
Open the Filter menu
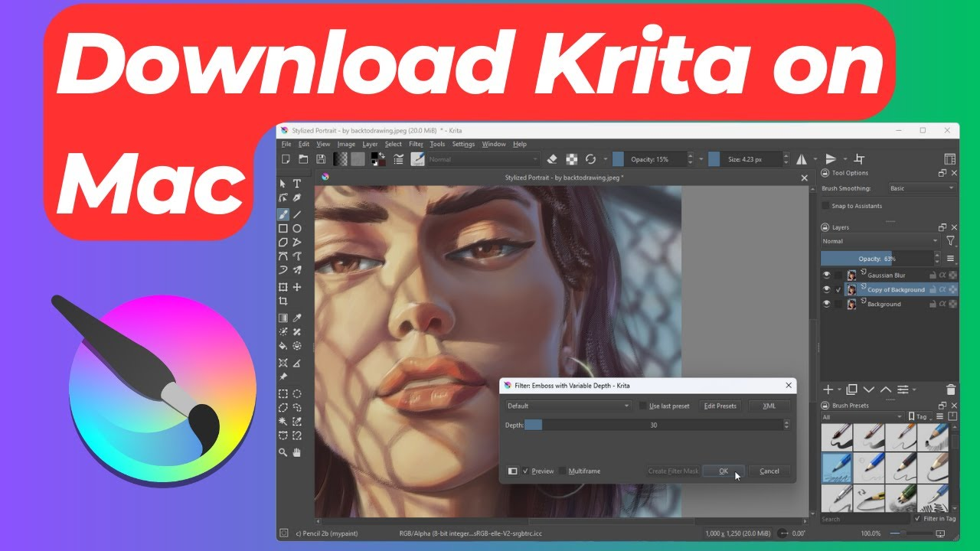pyautogui.click(x=416, y=144)
